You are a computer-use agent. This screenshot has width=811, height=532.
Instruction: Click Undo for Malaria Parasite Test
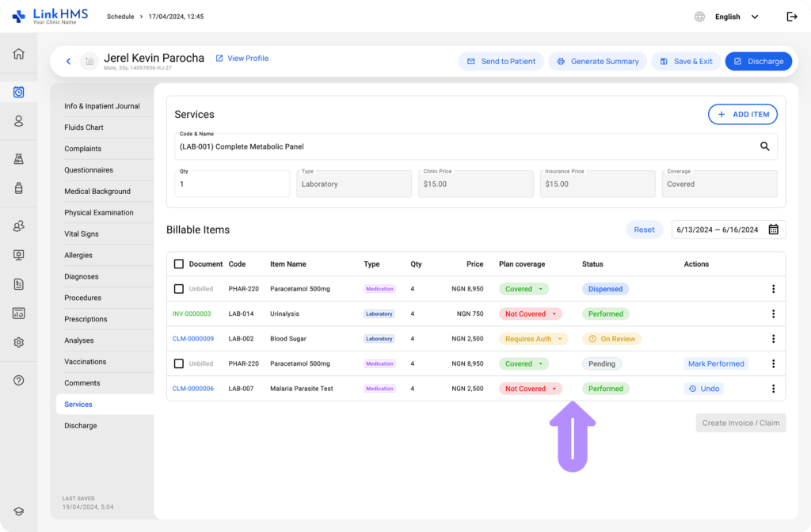pos(703,388)
